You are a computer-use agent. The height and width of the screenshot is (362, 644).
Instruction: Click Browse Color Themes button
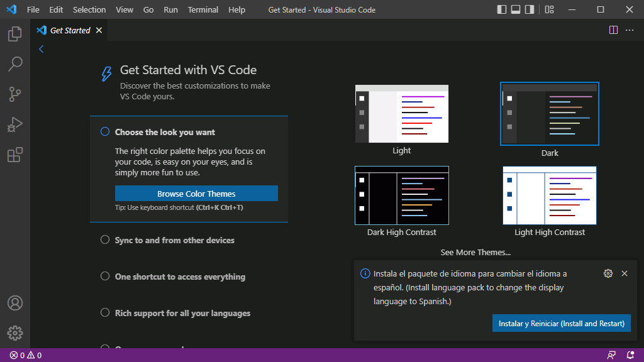tap(196, 194)
